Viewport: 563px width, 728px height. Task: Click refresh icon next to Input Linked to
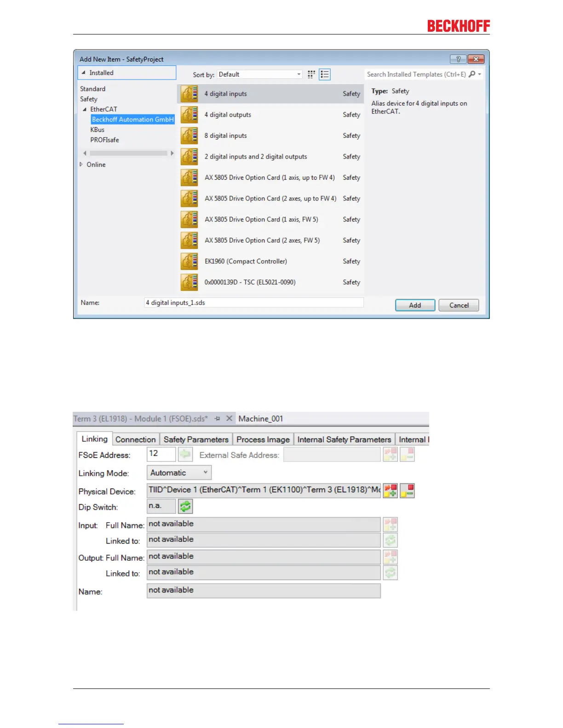(x=390, y=540)
